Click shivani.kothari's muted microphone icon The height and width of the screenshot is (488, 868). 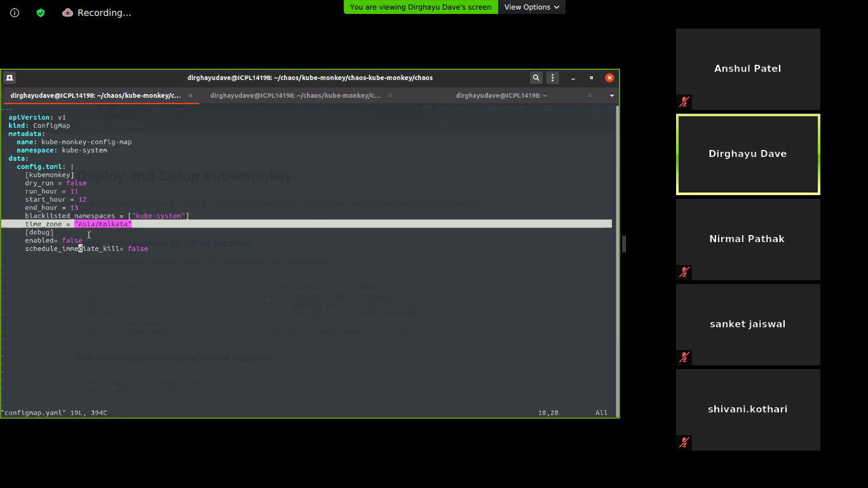point(684,442)
